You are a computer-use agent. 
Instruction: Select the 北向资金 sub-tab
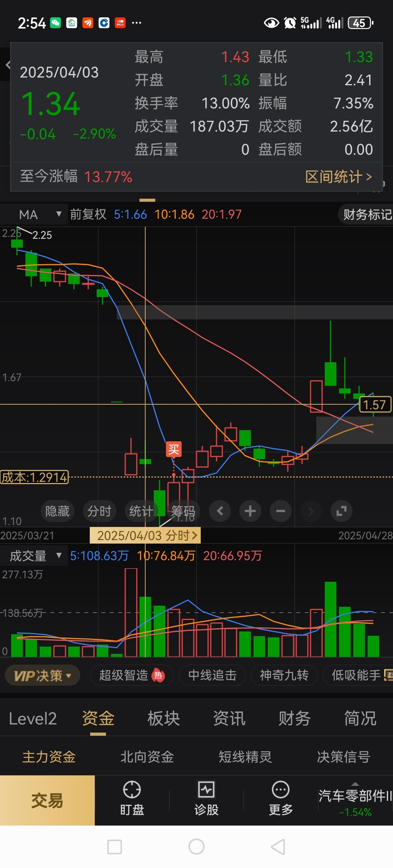147,757
